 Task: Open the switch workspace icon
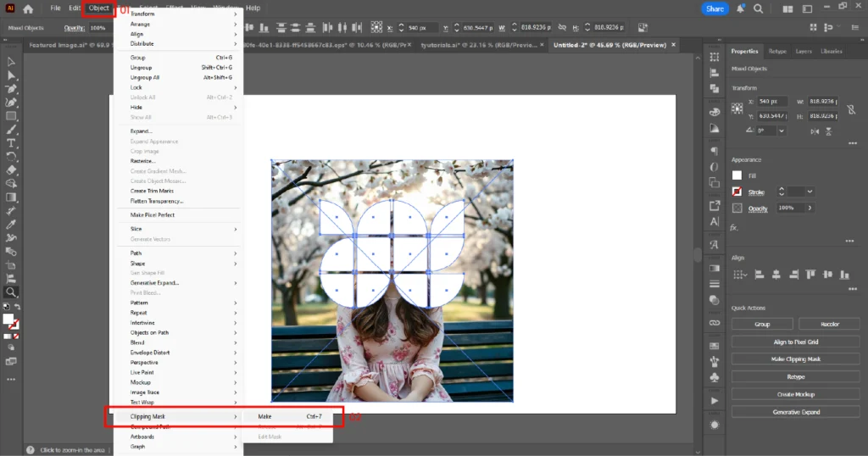click(x=808, y=8)
